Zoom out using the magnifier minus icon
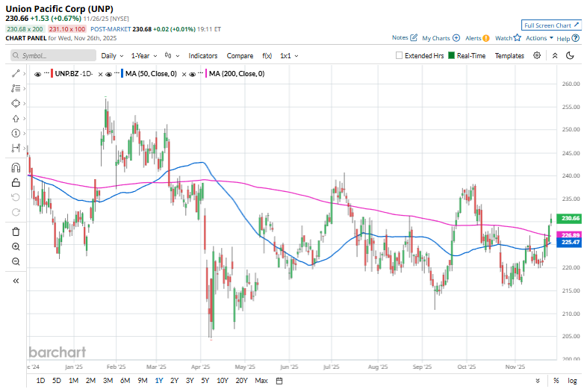Screen dimensions: 584x392 click(16, 261)
